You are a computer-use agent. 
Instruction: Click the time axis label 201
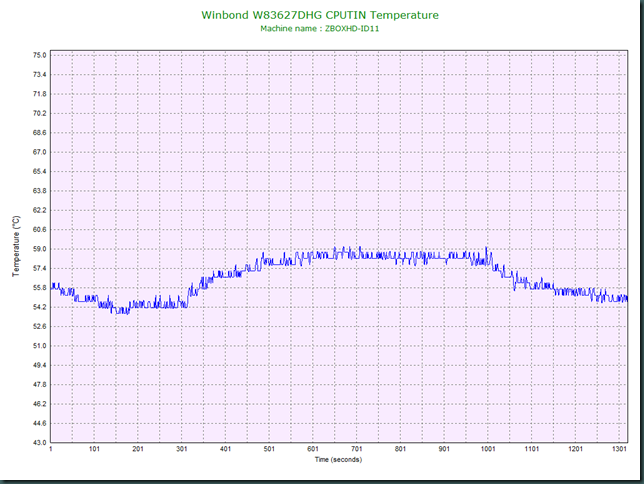pyautogui.click(x=138, y=449)
